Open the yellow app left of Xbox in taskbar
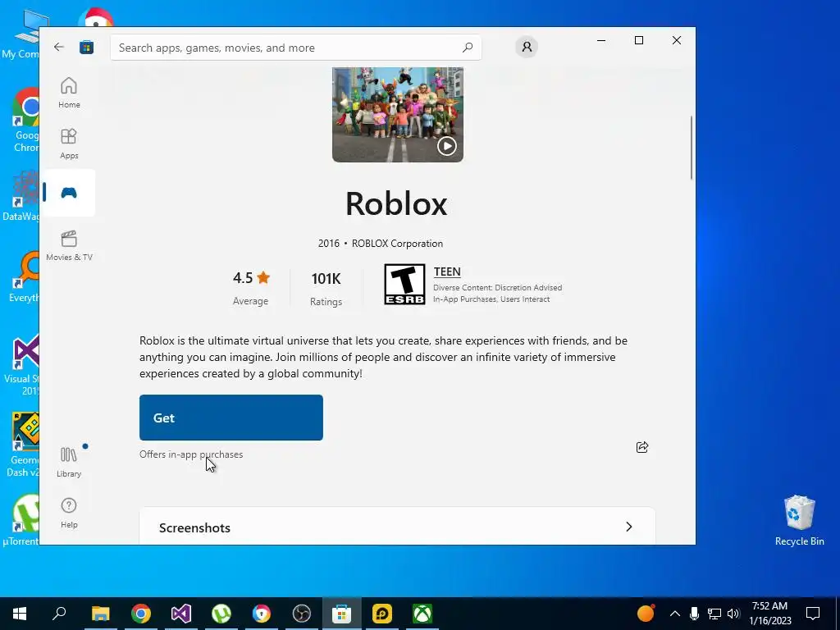The height and width of the screenshot is (630, 840). click(382, 614)
